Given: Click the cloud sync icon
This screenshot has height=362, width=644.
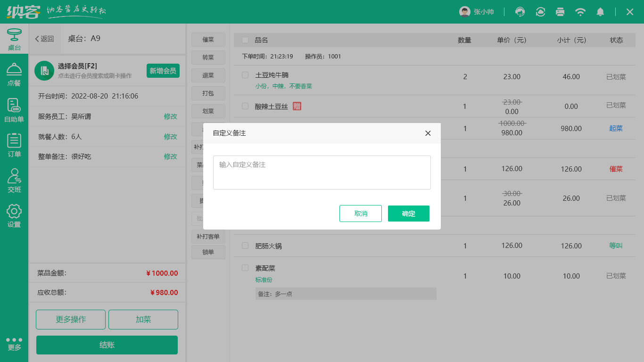Looking at the screenshot, I should pos(540,12).
